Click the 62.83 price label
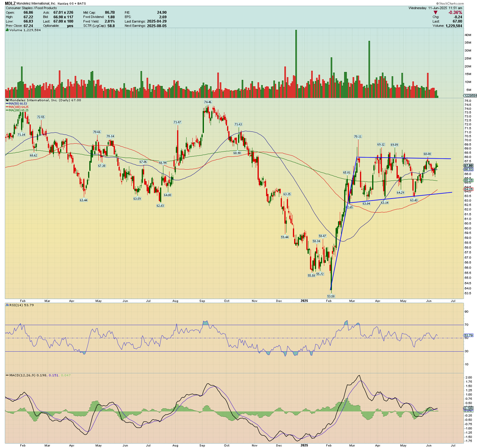The height and width of the screenshot is (448, 477). 160,206
